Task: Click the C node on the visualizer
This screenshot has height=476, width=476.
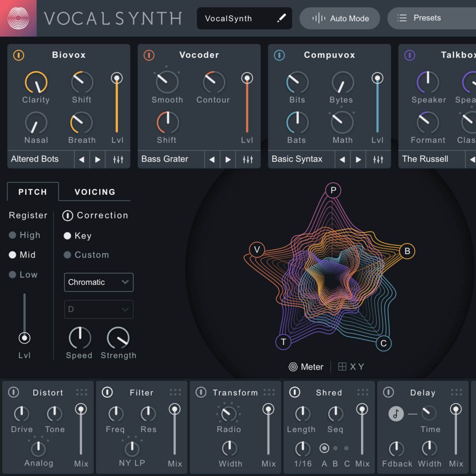Action: point(383,343)
